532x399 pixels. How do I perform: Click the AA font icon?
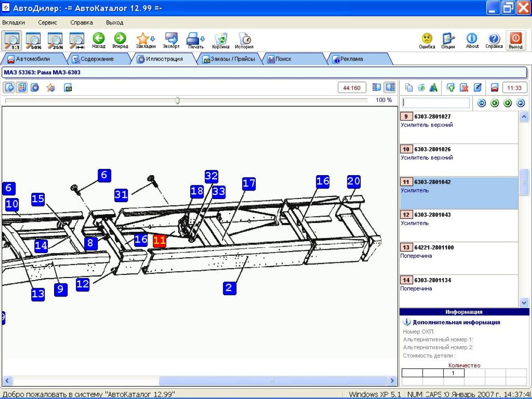click(x=433, y=88)
